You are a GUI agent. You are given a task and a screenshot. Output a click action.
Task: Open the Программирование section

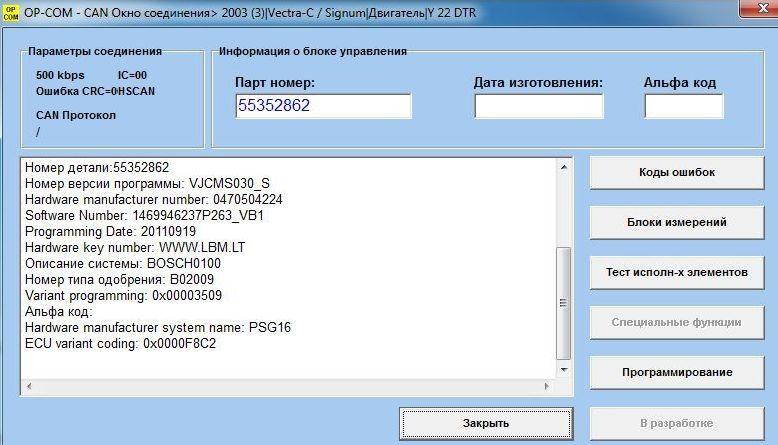(x=677, y=372)
